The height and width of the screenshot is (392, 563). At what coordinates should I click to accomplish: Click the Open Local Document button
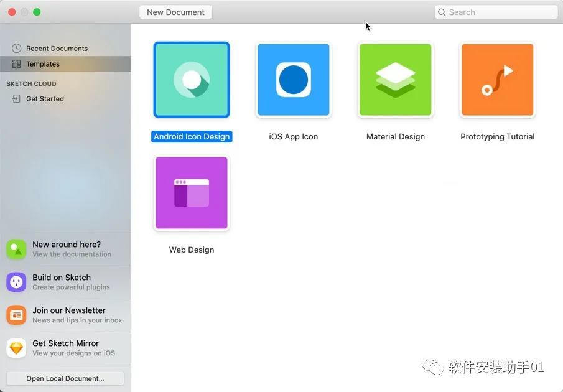65,378
